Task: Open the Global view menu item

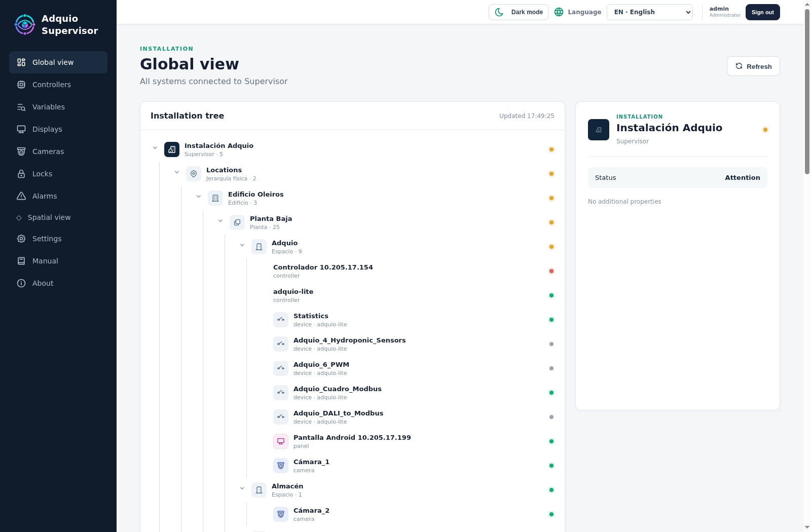Action: 58,62
